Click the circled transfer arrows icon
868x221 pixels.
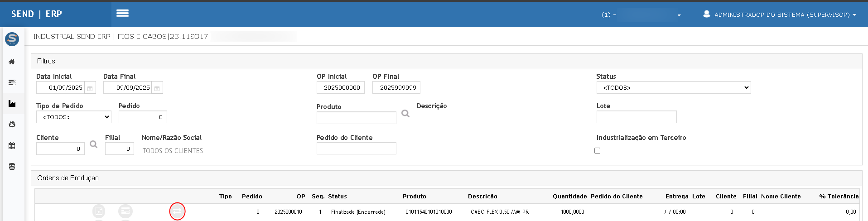177,211
